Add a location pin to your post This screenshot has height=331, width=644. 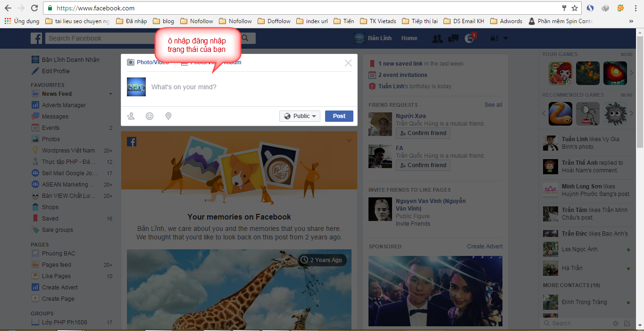coord(168,116)
